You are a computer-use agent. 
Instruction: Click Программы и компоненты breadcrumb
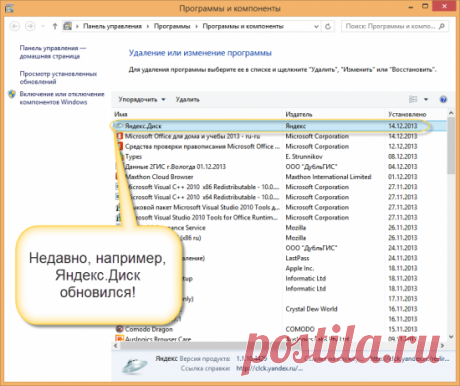[x=243, y=26]
